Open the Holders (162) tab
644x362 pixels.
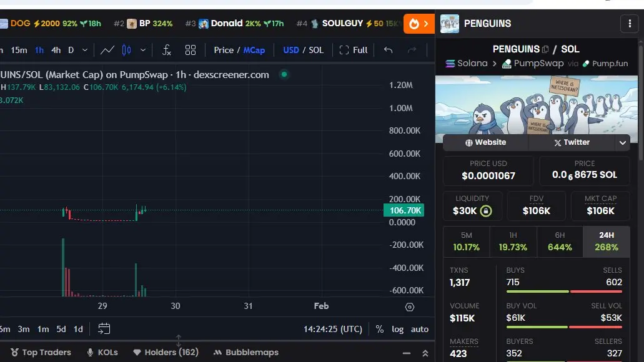coord(166,353)
